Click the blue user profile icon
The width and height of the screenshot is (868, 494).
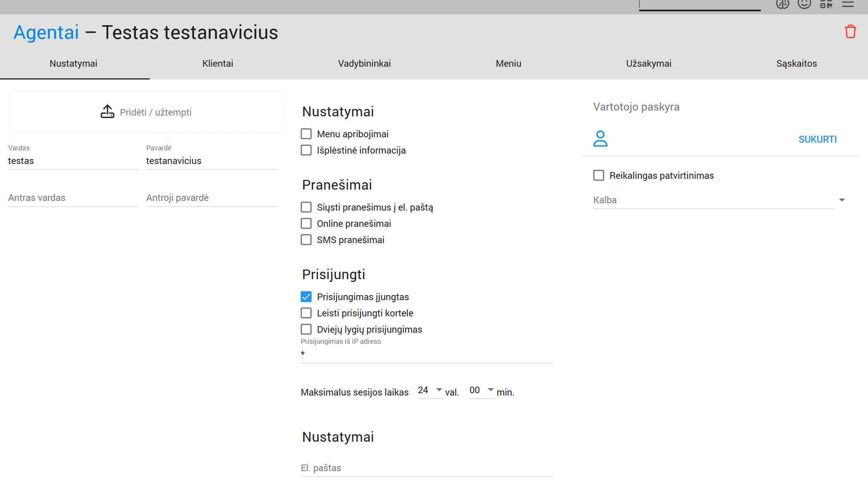[x=600, y=139]
